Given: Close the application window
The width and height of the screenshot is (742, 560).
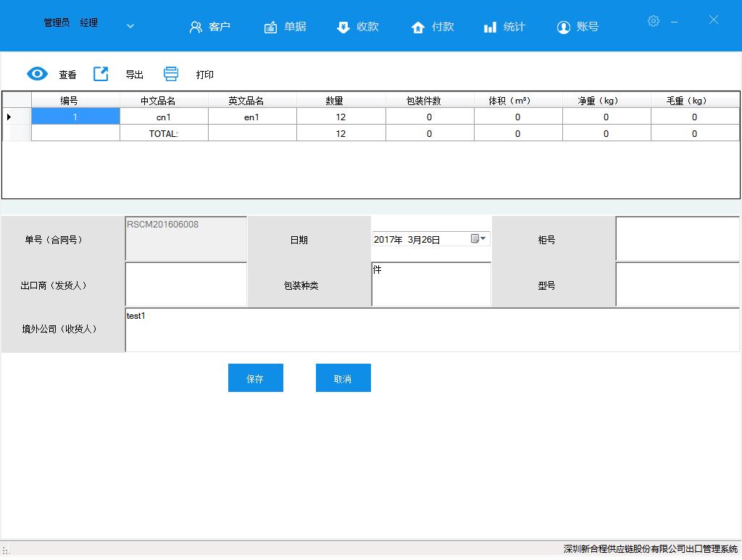Looking at the screenshot, I should click(714, 20).
